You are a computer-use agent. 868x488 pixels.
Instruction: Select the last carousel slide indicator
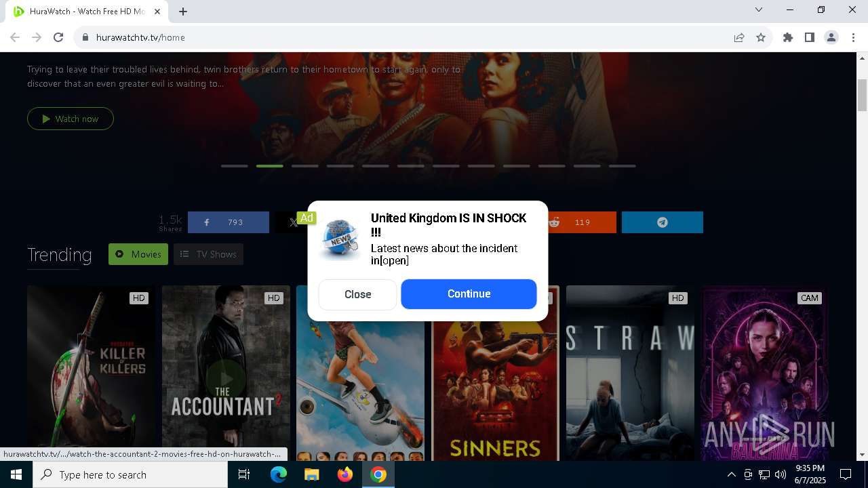tap(623, 166)
